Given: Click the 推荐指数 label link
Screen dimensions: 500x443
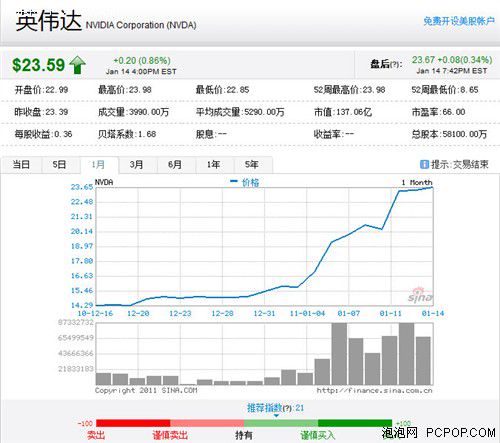Looking at the screenshot, I should [x=265, y=408].
